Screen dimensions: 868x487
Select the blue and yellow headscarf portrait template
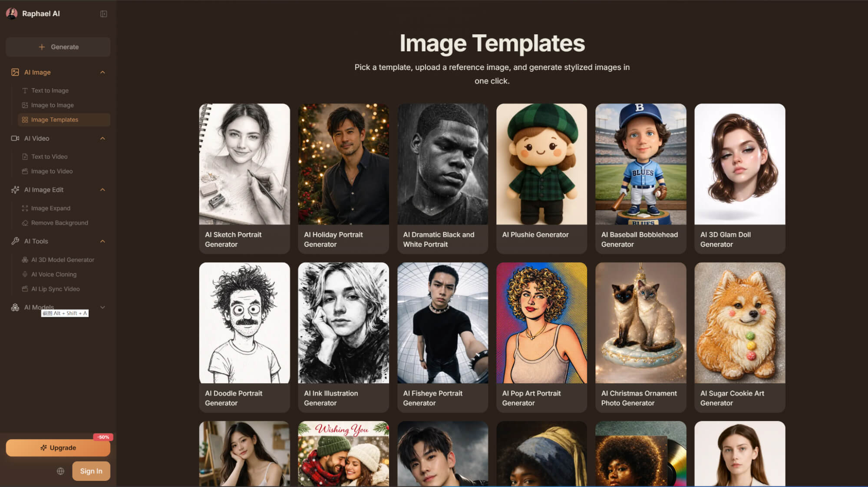click(541, 454)
